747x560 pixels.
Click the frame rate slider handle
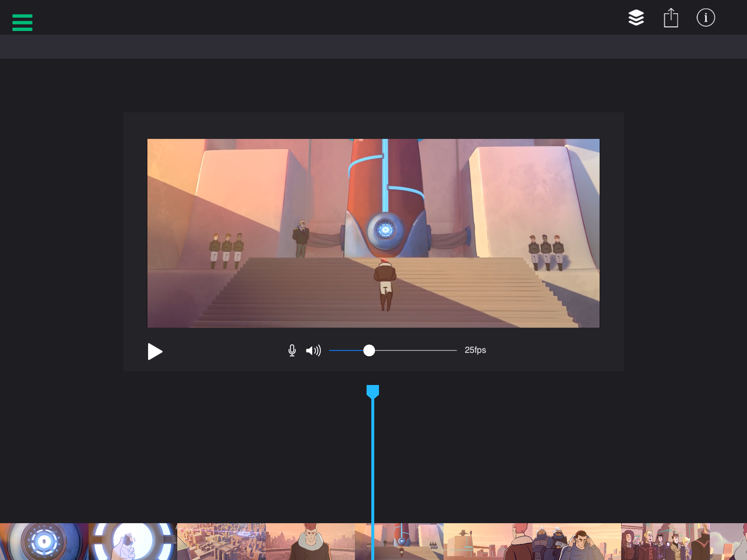(369, 350)
